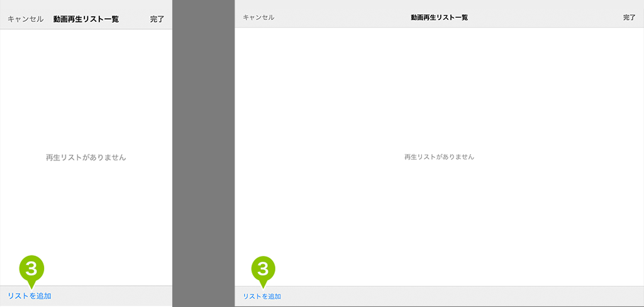Click 再生リストがありません message in right panel
The height and width of the screenshot is (307, 644).
click(439, 157)
